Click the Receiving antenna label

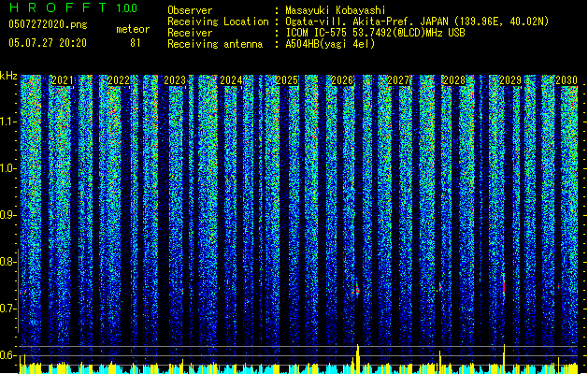(x=215, y=44)
